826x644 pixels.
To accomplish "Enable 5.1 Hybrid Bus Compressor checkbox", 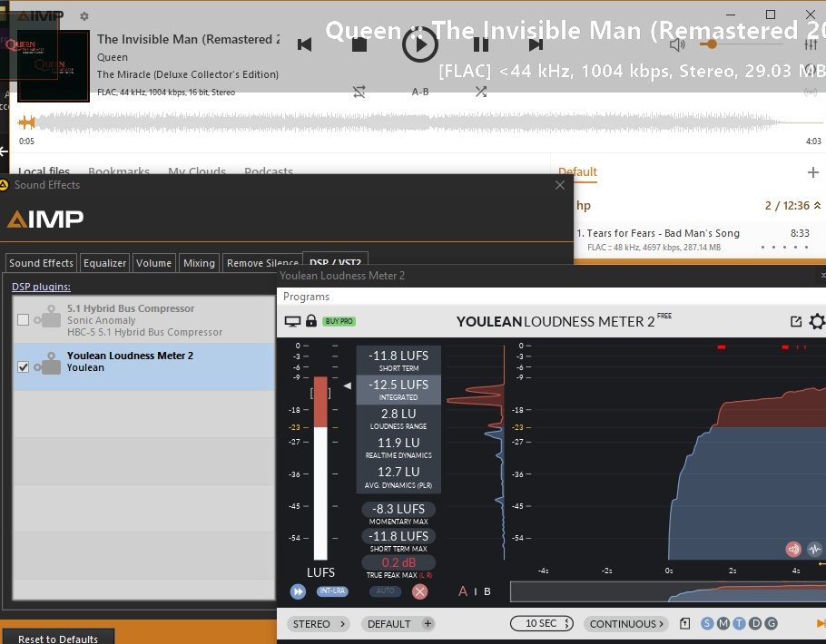I will 24,319.
